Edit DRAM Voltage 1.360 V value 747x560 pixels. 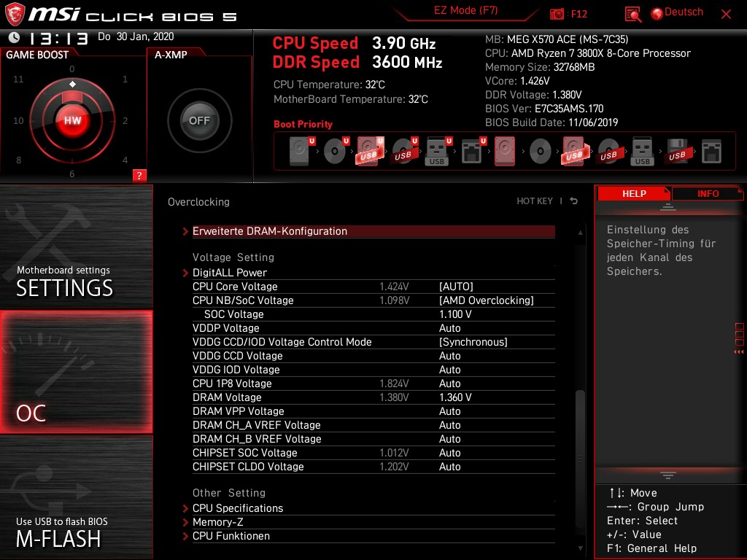point(455,397)
